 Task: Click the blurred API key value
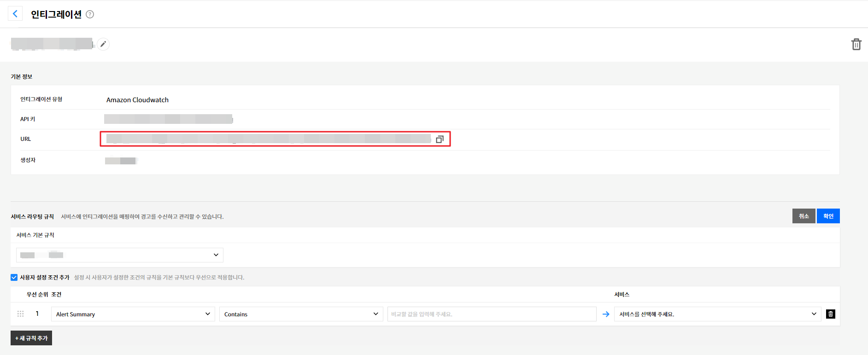click(168, 119)
